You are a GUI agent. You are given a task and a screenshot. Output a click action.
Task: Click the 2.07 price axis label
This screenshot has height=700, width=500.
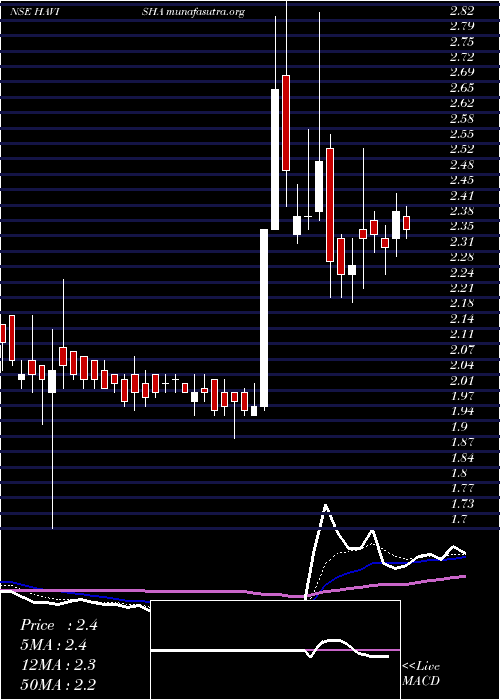click(462, 350)
